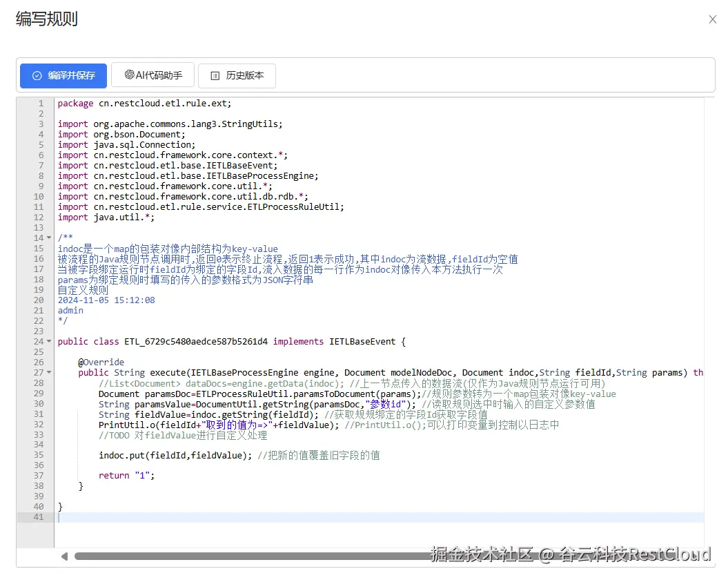The image size is (728, 580).
Task: Click the import org.apache.commons.lang3.StringUtils line
Action: [170, 124]
